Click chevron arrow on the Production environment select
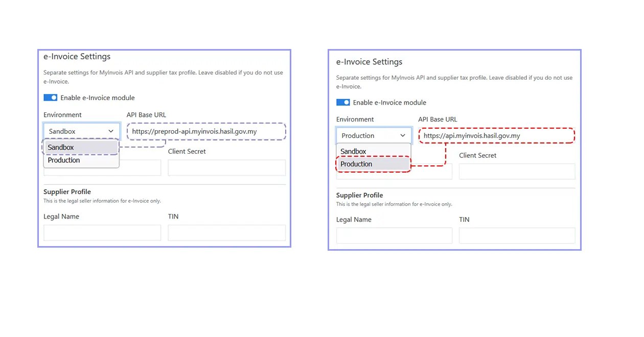 [x=403, y=135]
